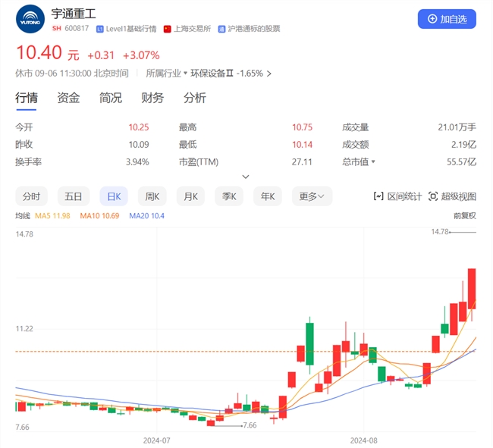Click the China flag icon beside 上海交易所

point(168,30)
